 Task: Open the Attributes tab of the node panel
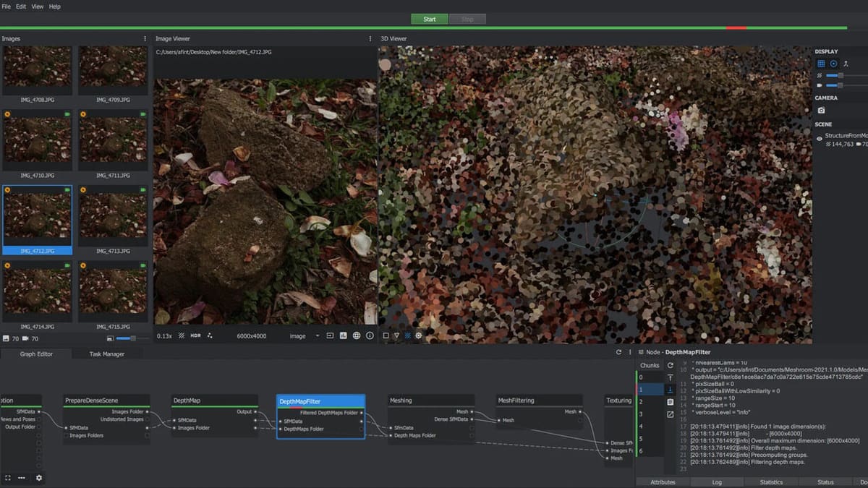pyautogui.click(x=663, y=482)
